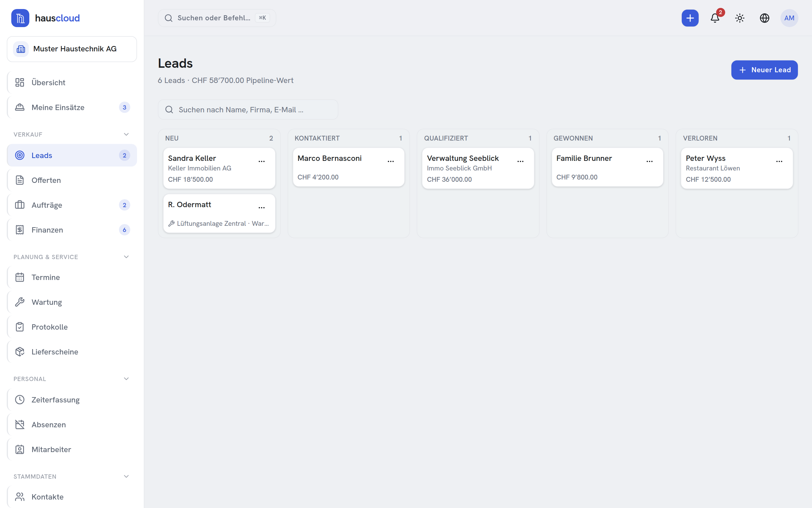Open options menu on Familie Brunner card

pos(649,162)
